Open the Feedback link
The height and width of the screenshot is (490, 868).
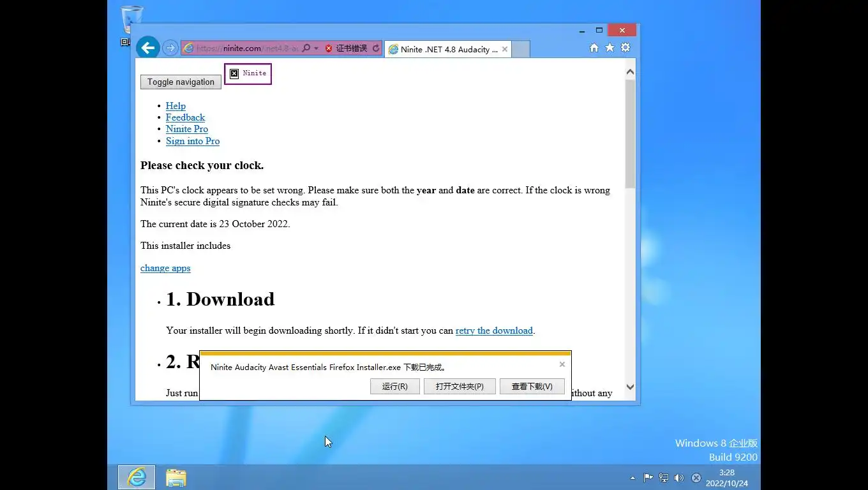(x=185, y=117)
